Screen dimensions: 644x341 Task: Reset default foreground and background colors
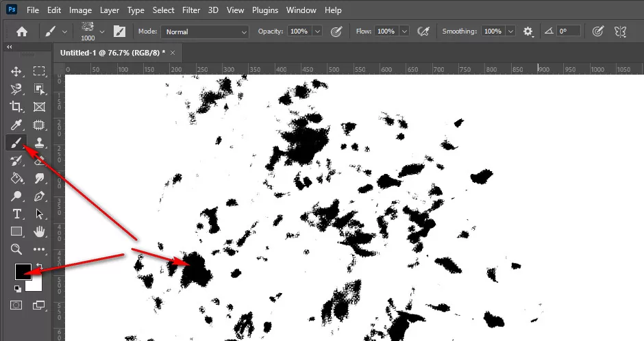tap(18, 289)
